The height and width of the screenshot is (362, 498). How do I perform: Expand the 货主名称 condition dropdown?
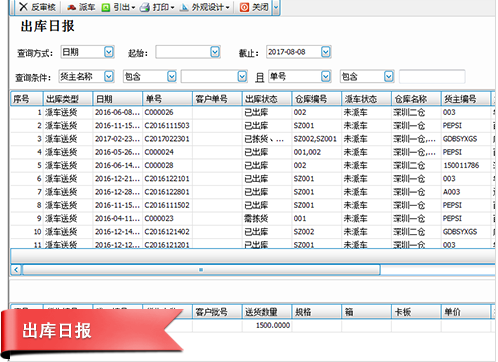[x=109, y=77]
